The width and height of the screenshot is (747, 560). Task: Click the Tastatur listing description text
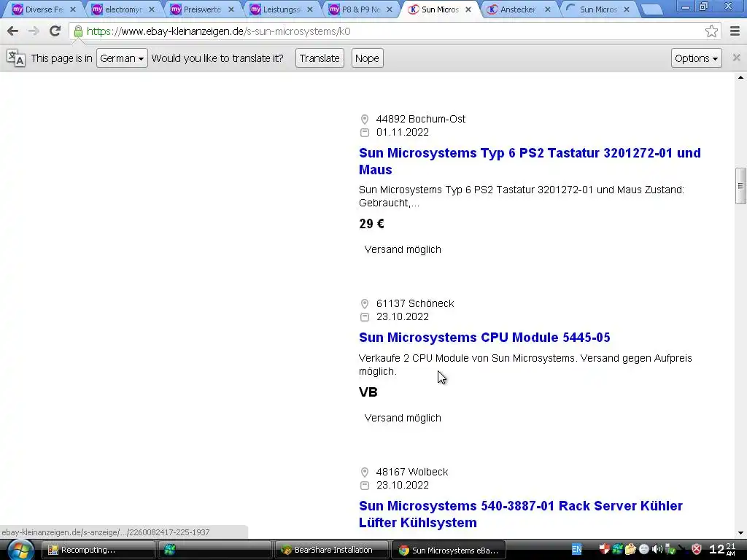click(x=521, y=196)
